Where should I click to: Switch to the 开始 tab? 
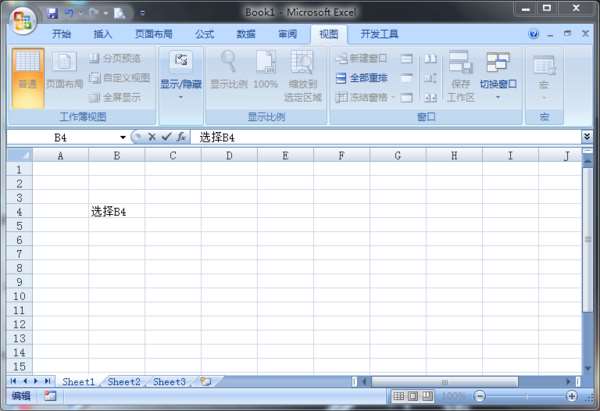61,34
